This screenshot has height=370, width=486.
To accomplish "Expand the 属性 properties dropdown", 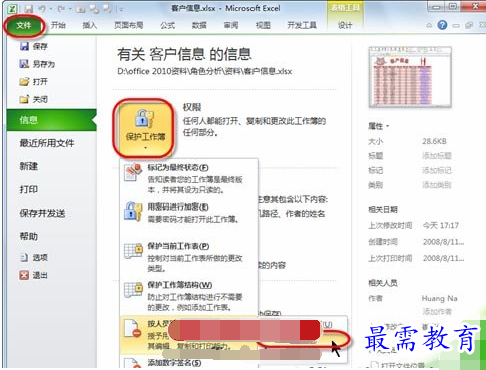I will (x=378, y=126).
